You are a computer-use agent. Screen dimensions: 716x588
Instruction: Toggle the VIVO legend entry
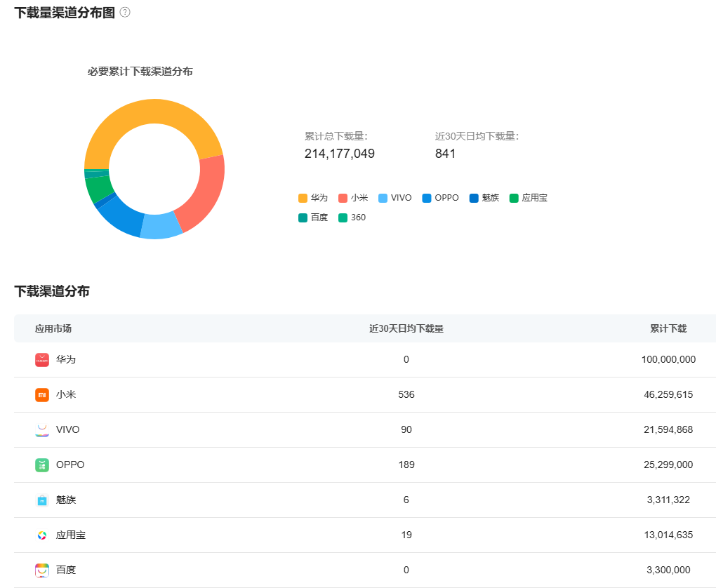coord(395,197)
